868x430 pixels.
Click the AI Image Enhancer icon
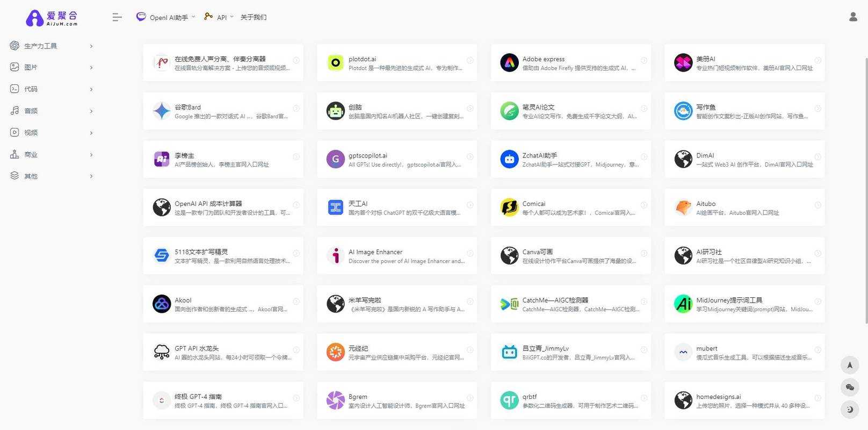(336, 256)
